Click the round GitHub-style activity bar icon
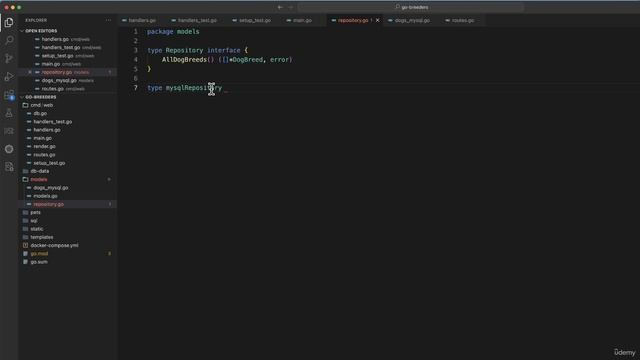The height and width of the screenshot is (360, 640). pyautogui.click(x=9, y=149)
